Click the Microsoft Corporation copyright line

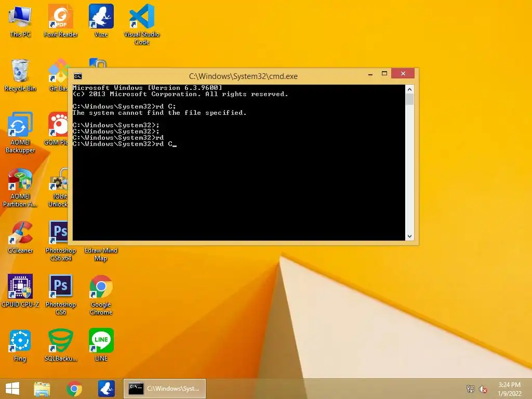(180, 94)
